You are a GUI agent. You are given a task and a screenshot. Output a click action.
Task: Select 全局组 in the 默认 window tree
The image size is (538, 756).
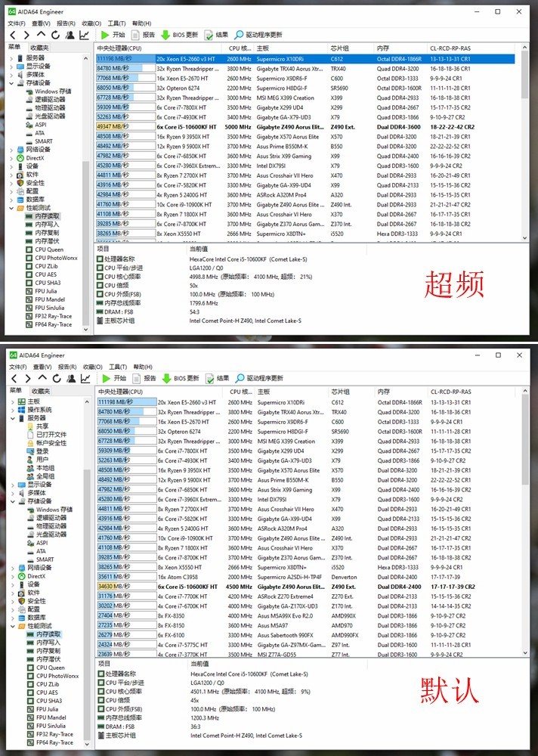click(x=45, y=476)
